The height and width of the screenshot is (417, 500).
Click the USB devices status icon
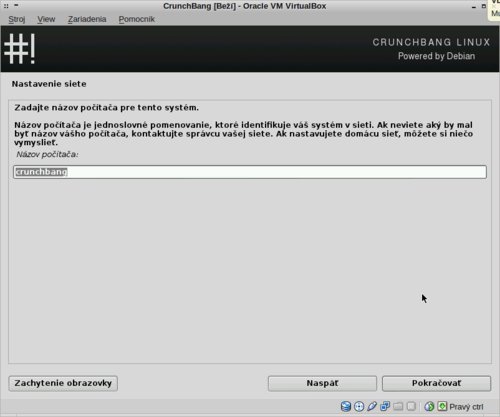coord(372,406)
